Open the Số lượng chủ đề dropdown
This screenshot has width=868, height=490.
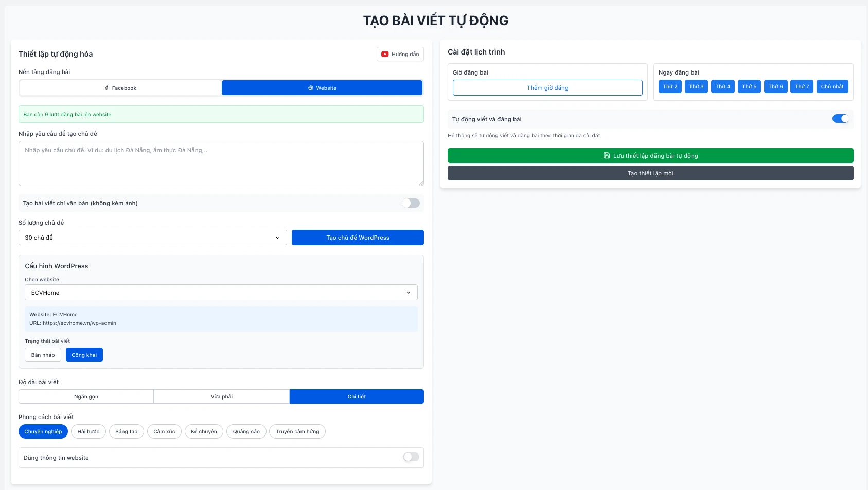click(152, 238)
